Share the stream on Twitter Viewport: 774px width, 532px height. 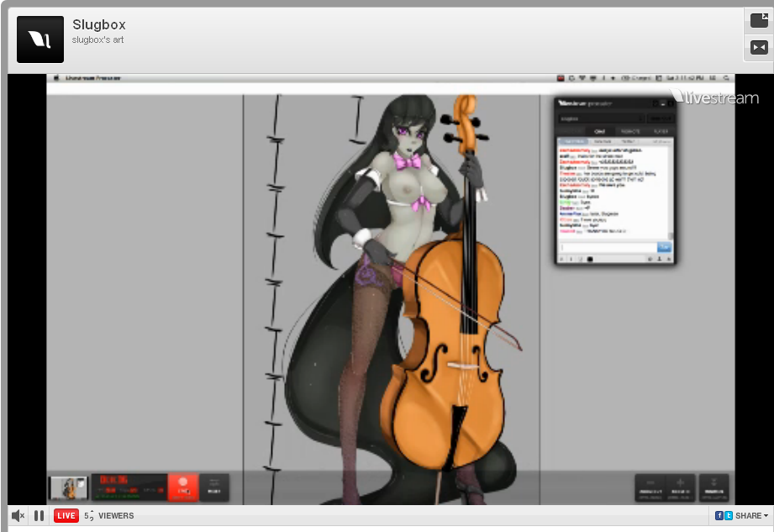728,516
